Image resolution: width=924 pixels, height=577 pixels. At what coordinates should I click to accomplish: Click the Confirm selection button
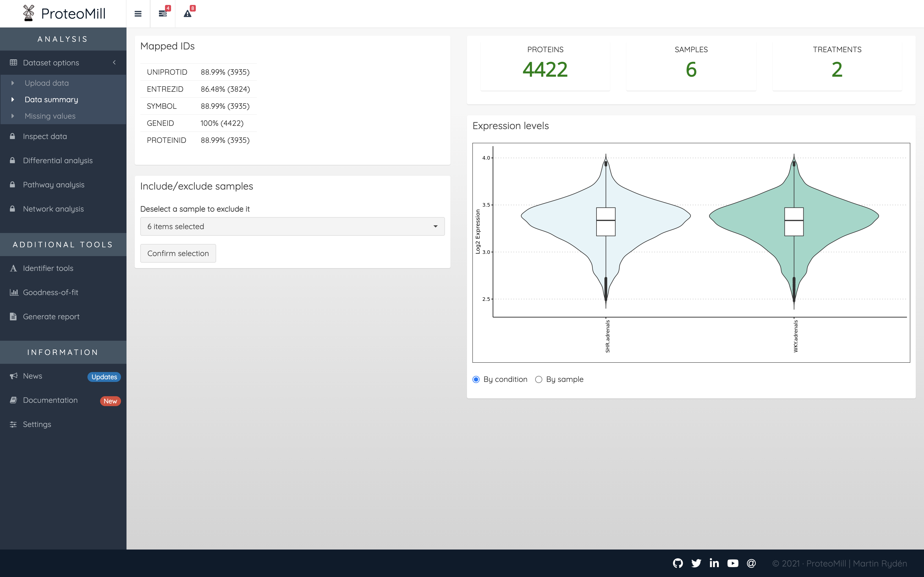point(178,253)
